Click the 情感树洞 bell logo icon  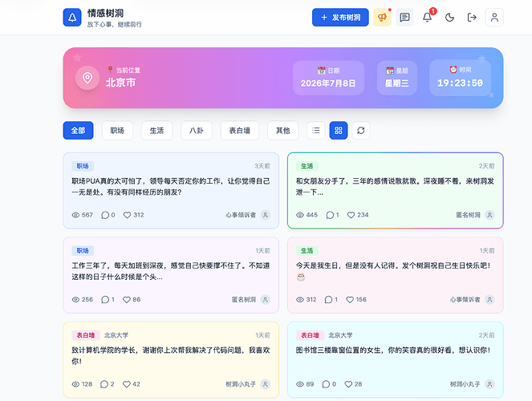pos(72,18)
